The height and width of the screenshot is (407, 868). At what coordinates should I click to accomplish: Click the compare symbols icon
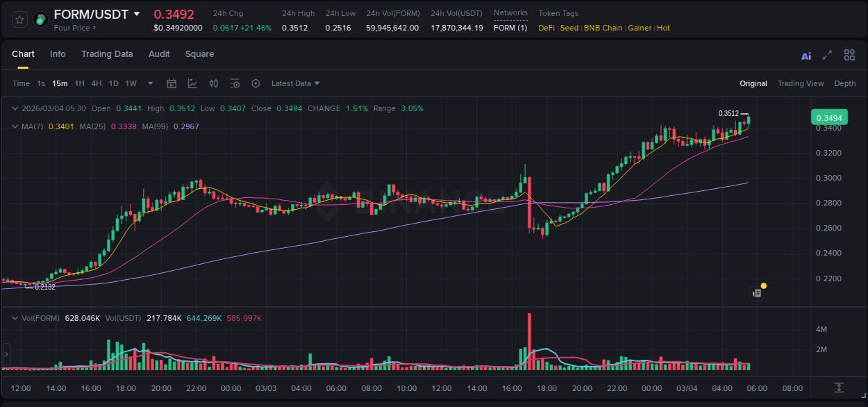pyautogui.click(x=214, y=83)
